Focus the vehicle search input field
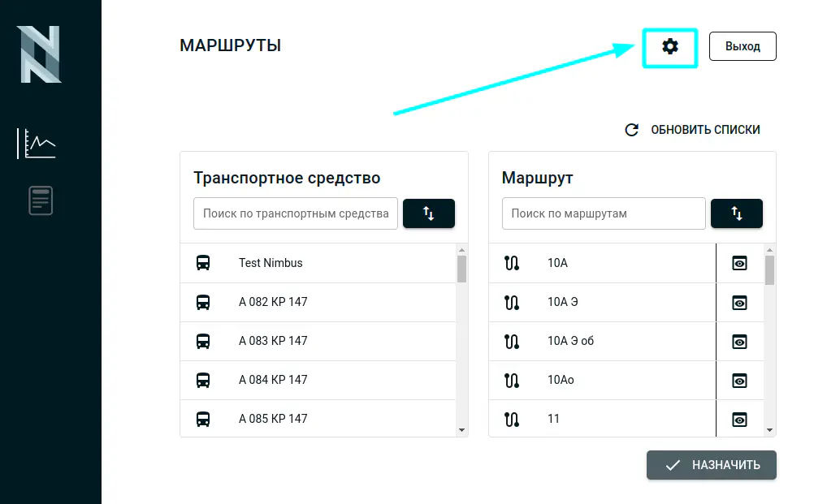This screenshot has width=840, height=504. point(296,213)
